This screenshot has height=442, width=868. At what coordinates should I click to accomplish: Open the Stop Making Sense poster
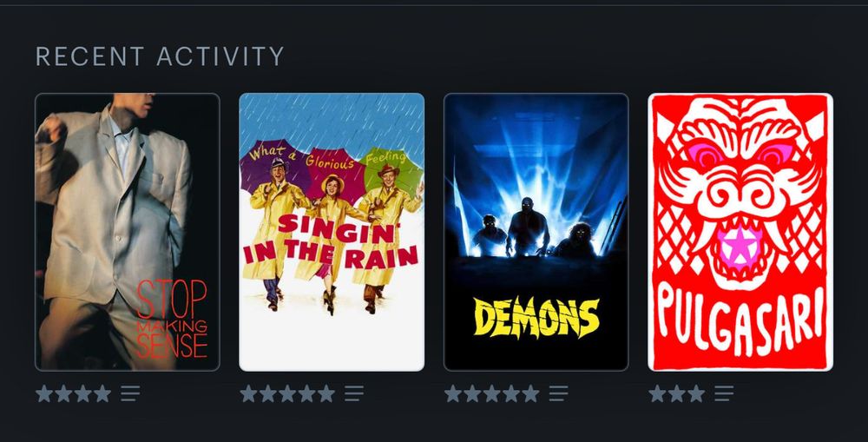click(x=128, y=232)
